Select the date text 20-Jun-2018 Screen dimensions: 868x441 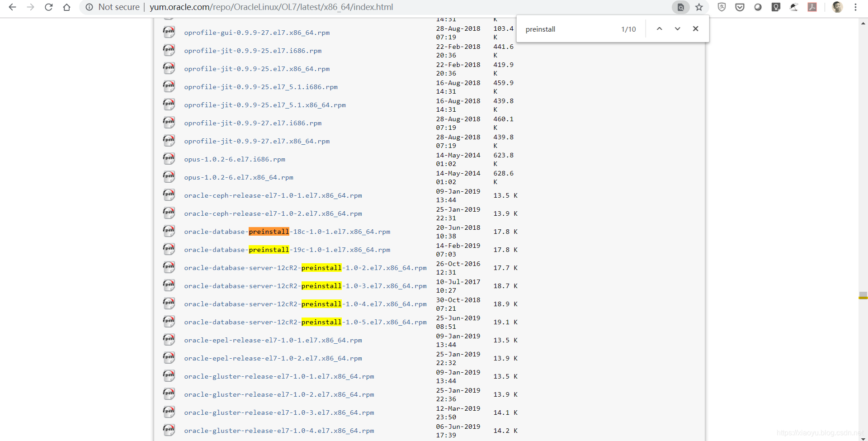tap(458, 228)
